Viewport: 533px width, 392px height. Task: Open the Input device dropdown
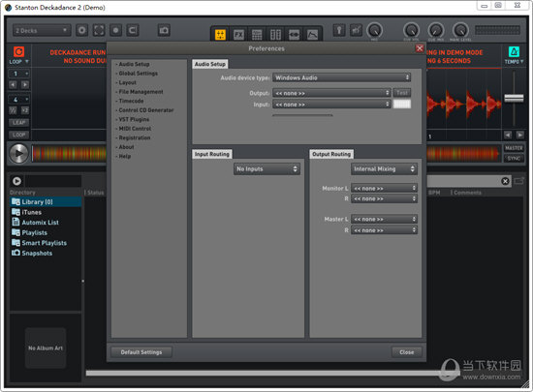[331, 105]
